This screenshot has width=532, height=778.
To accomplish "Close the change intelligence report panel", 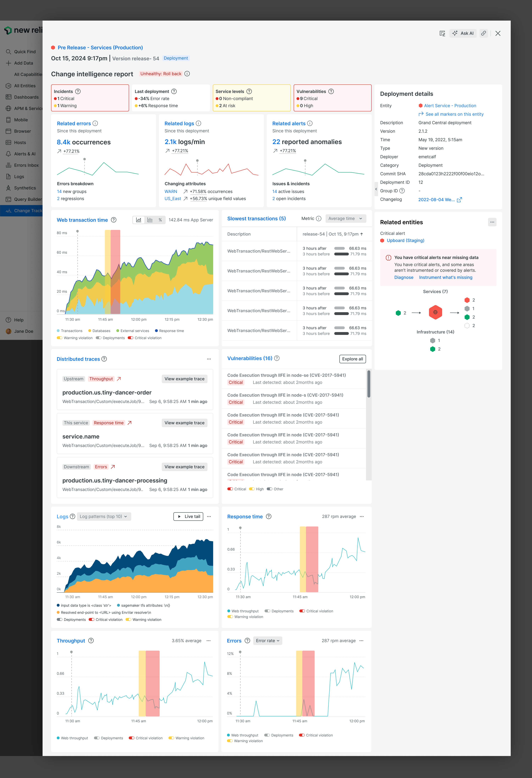I will pyautogui.click(x=498, y=33).
